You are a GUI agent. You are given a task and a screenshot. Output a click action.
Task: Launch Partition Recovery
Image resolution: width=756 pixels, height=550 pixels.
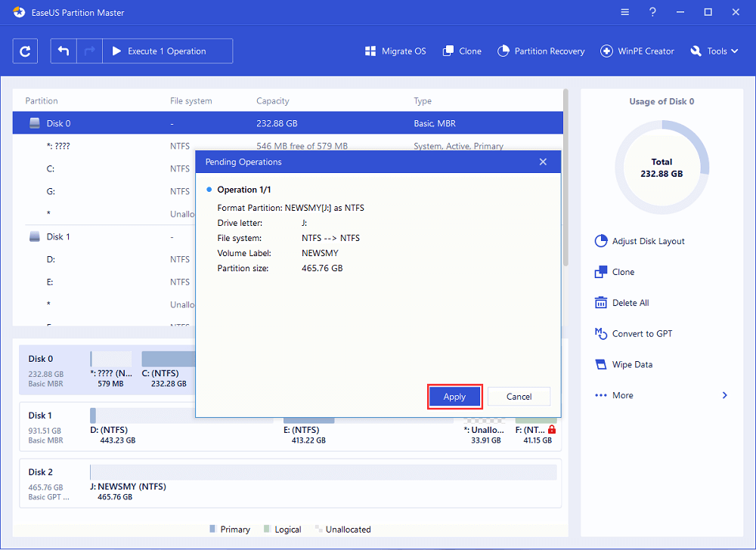541,51
